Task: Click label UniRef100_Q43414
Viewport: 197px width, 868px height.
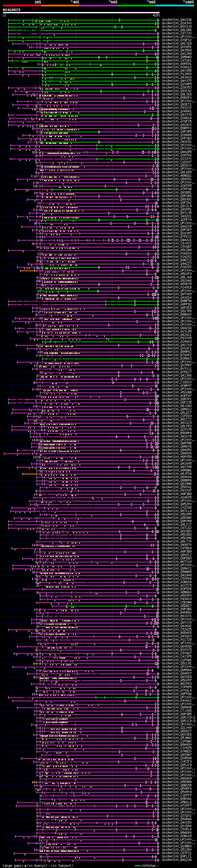Action: (177, 78)
